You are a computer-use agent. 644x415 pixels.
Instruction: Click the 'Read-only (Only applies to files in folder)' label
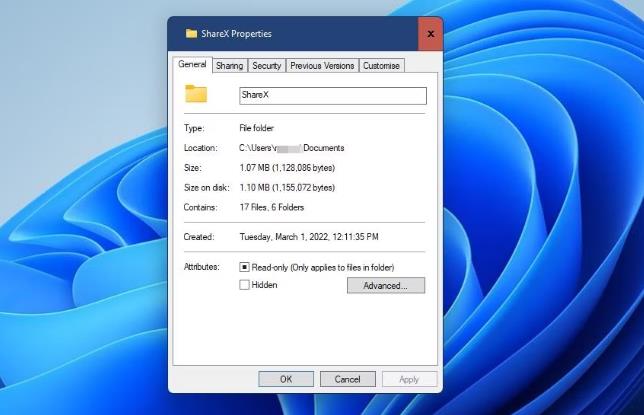coord(323,267)
